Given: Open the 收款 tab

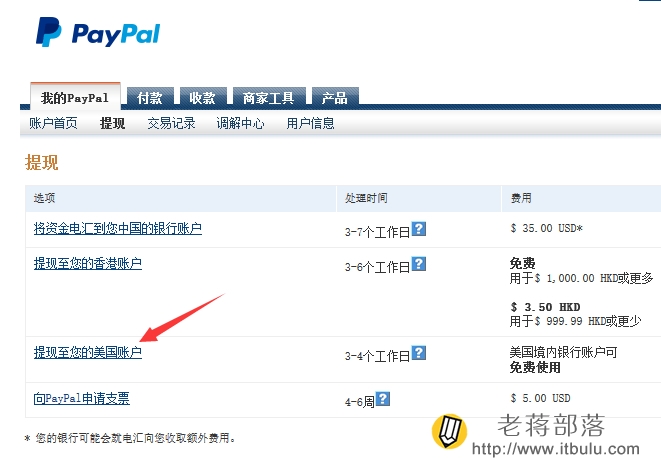Looking at the screenshot, I should tap(203, 98).
